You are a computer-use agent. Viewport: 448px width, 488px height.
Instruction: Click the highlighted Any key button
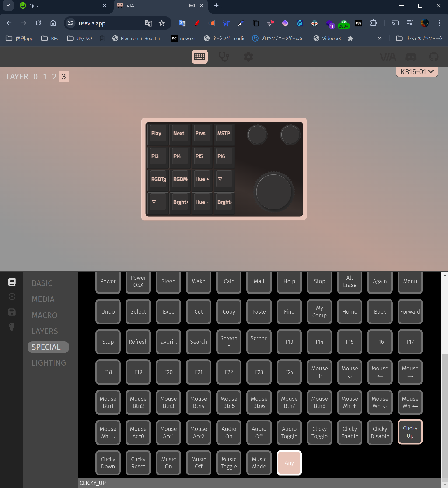(x=289, y=463)
